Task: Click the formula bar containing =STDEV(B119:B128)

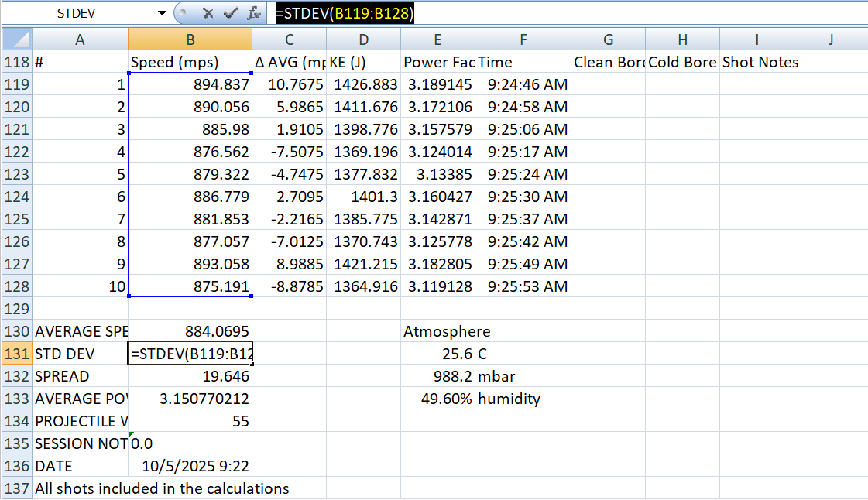Action: (x=542, y=13)
